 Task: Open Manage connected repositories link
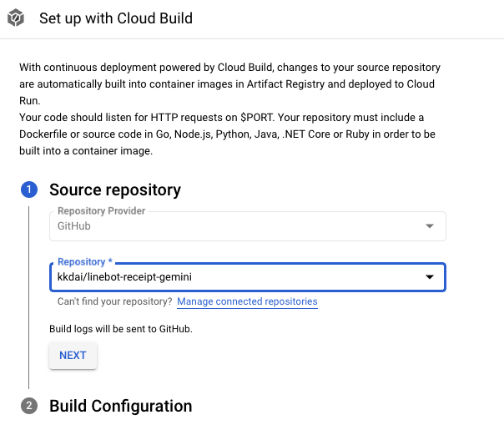(247, 301)
